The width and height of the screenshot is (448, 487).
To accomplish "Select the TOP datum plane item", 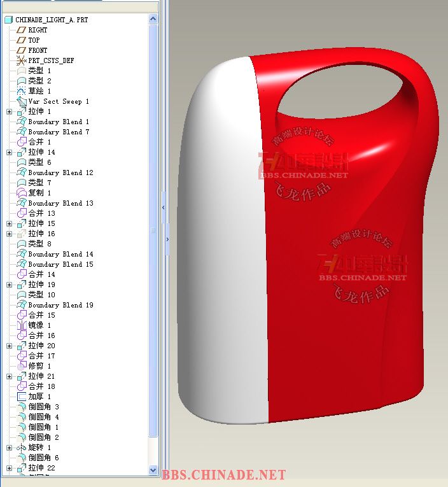I will [34, 40].
